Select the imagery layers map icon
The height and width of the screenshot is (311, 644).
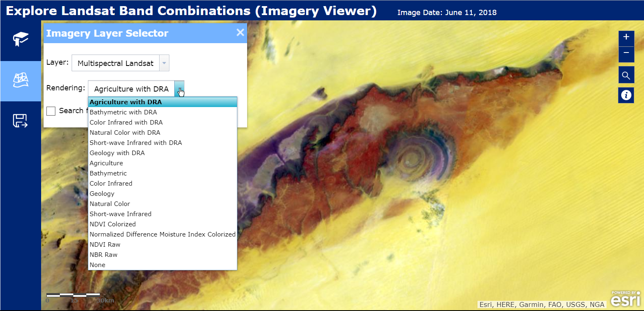(x=20, y=81)
